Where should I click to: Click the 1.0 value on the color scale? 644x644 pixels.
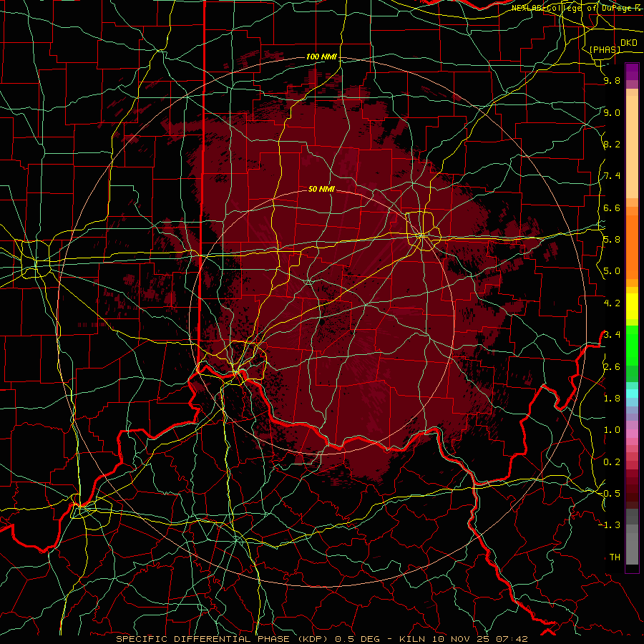612,430
